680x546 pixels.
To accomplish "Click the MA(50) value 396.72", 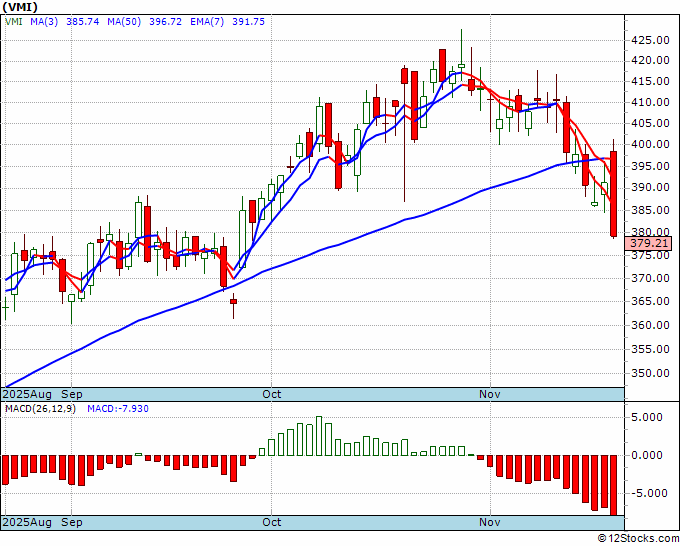I will [166, 22].
